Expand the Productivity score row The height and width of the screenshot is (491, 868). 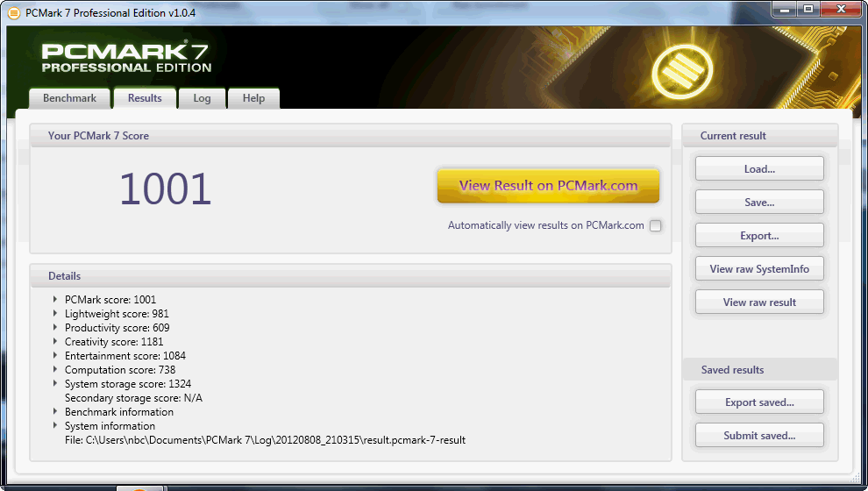55,327
